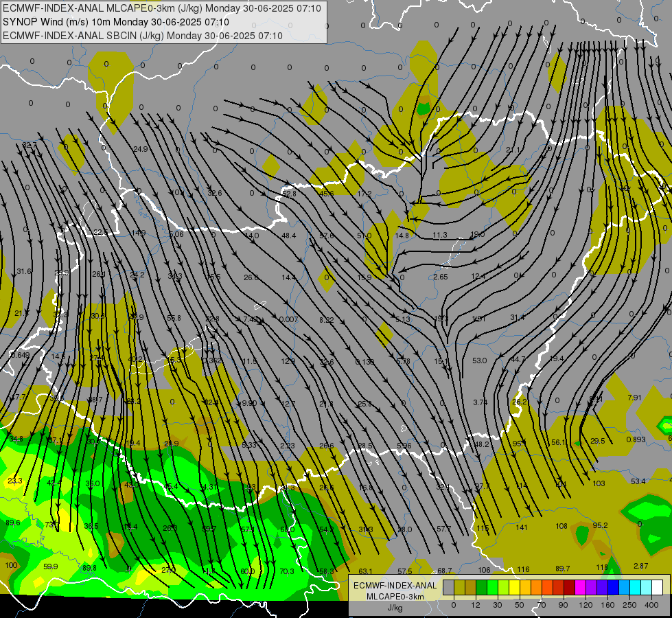Click the map value '0.007'

click(x=288, y=319)
